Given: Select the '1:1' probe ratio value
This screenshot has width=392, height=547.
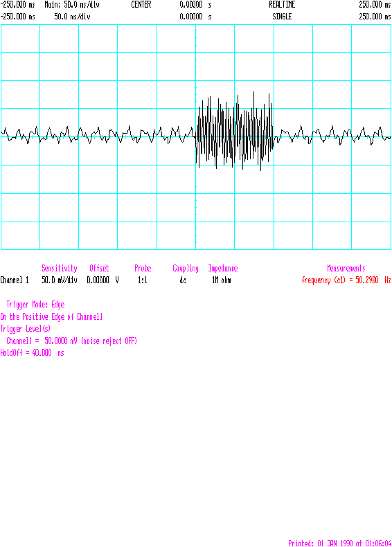Looking at the screenshot, I should point(143,280).
